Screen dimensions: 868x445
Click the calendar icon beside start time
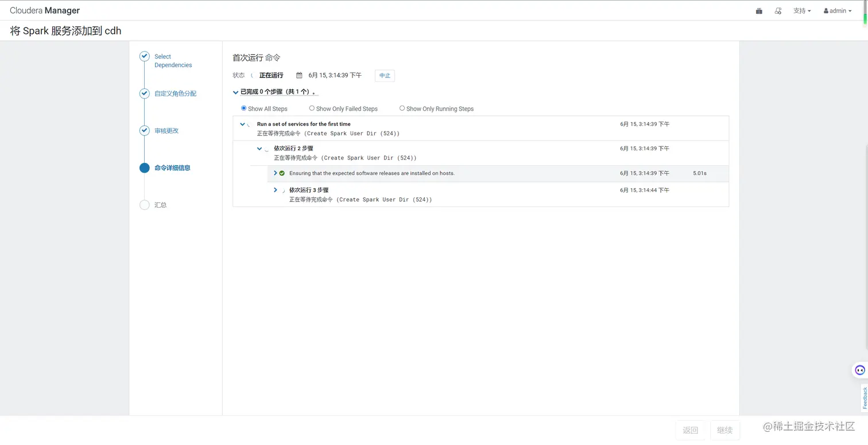(299, 75)
